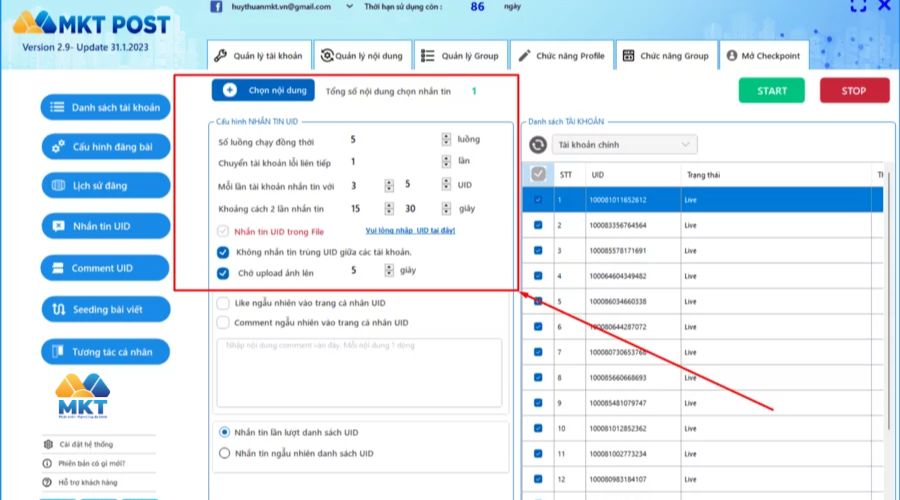Enable Like ngẫu nhiên vào trang cá nhân

click(x=223, y=303)
